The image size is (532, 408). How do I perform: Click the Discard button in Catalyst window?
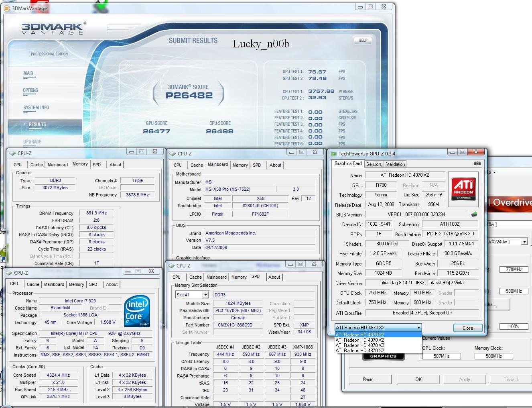[x=511, y=379]
